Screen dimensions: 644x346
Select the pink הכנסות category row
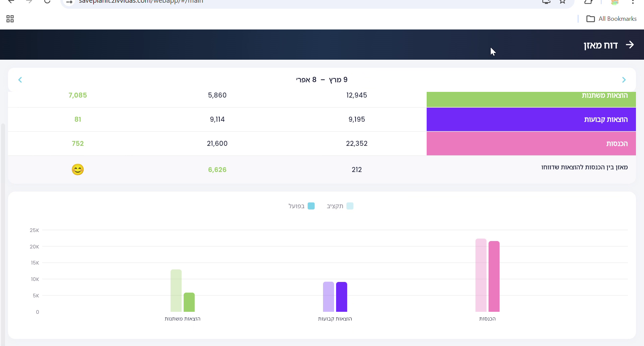(531, 143)
